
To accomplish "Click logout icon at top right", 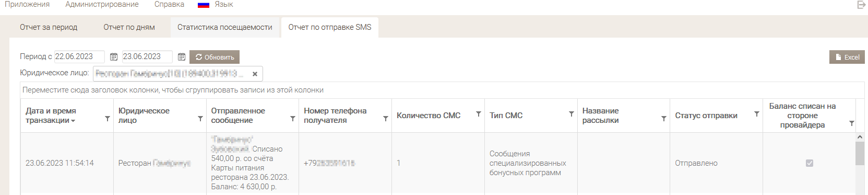I will tap(861, 5).
